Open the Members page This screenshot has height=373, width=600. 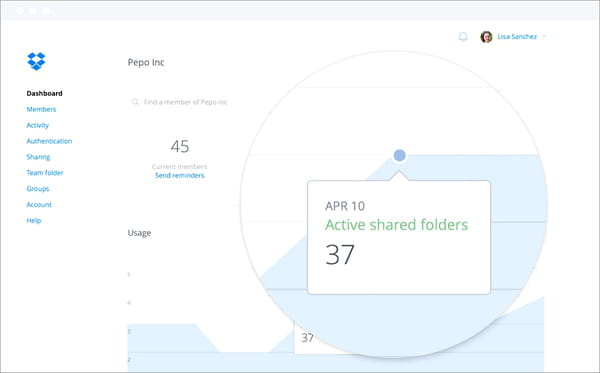click(41, 109)
